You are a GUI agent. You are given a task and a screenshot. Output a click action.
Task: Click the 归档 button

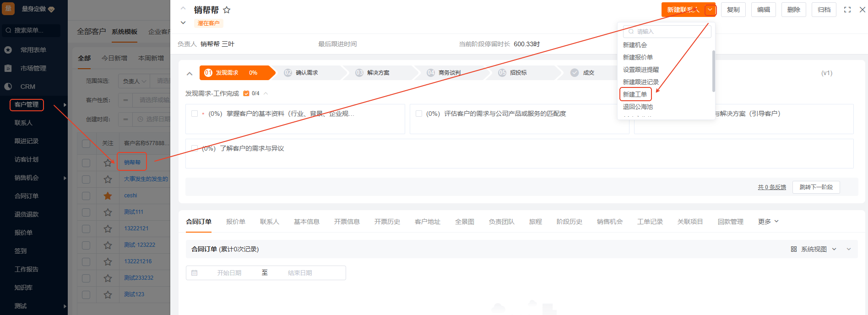[824, 10]
